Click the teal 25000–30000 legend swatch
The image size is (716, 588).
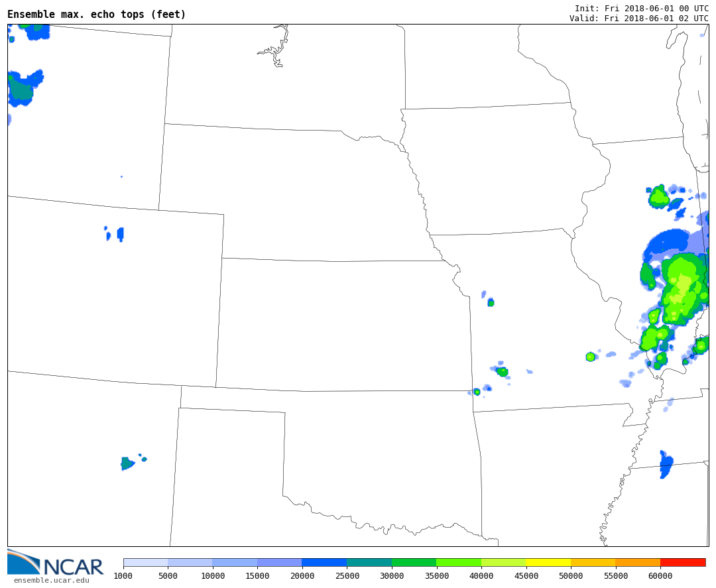click(369, 562)
